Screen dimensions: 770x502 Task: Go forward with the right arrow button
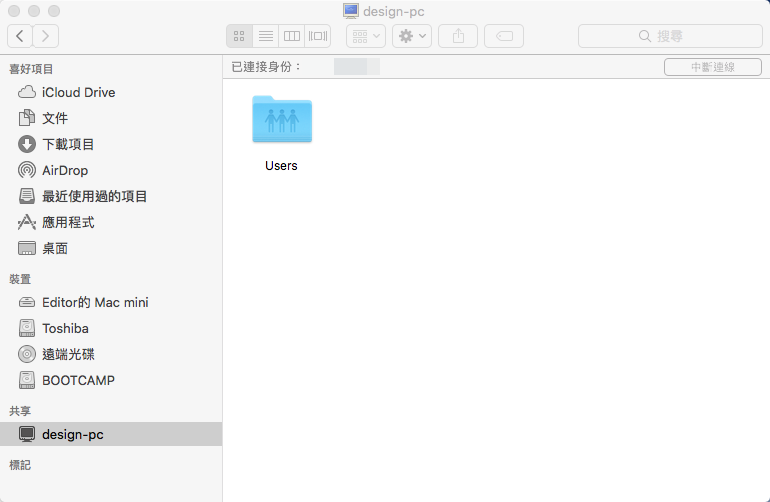46,36
